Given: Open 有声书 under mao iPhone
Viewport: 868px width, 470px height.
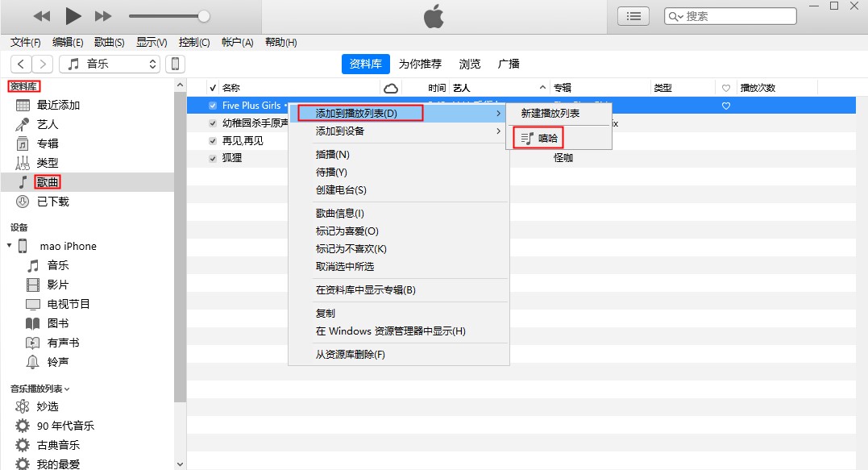Looking at the screenshot, I should pyautogui.click(x=63, y=343).
